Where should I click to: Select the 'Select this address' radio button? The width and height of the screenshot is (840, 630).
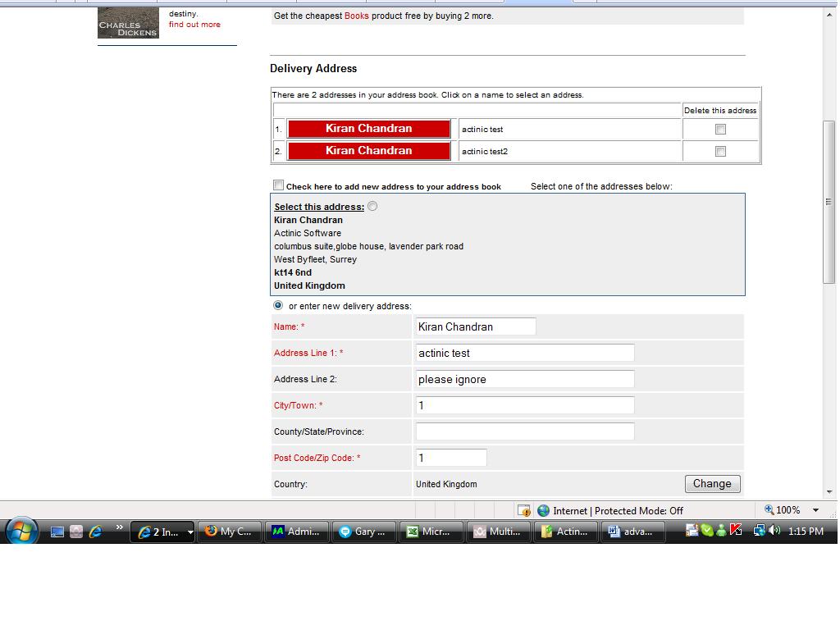pyautogui.click(x=372, y=207)
